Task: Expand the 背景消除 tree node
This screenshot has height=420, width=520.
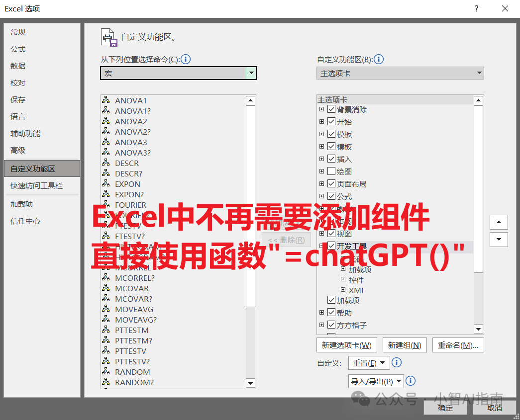Action: (x=321, y=109)
